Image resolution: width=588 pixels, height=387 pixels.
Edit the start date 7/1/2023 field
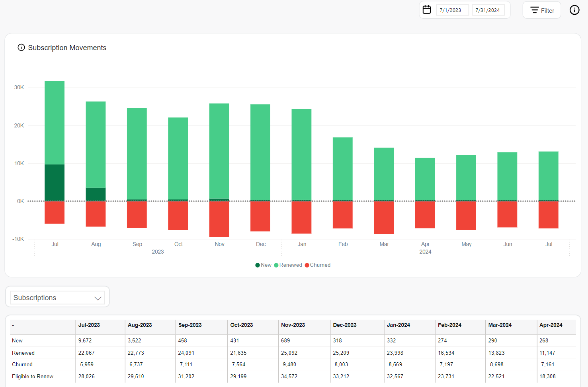tap(452, 10)
